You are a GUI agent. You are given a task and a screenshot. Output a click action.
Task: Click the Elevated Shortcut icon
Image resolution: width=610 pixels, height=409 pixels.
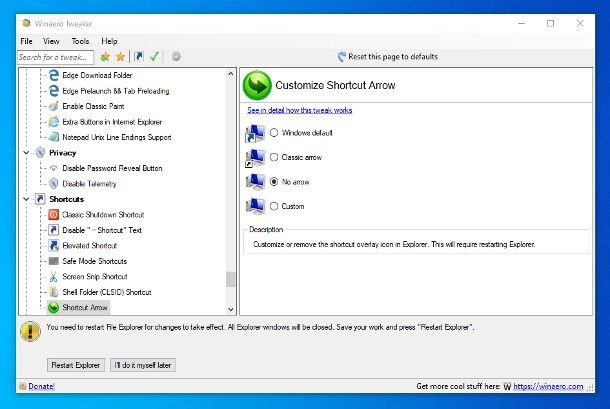[54, 246]
